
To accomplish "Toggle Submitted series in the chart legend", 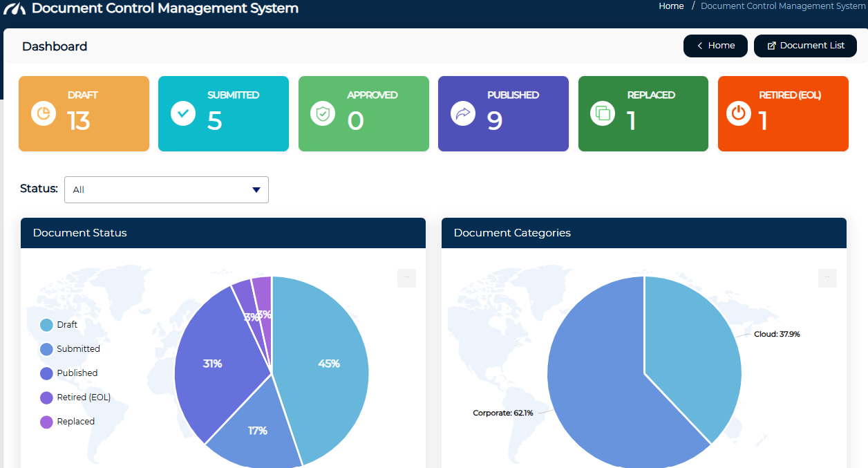I will pos(70,349).
